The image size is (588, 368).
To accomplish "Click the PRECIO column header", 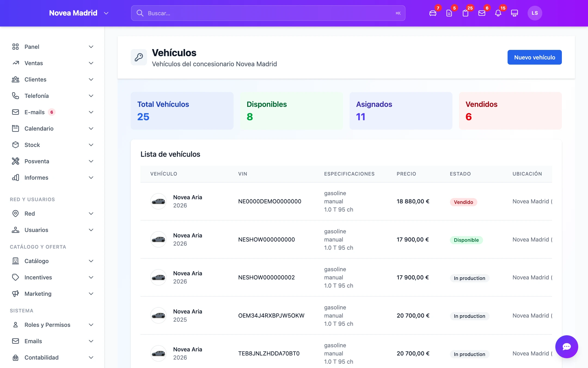I will (x=406, y=174).
